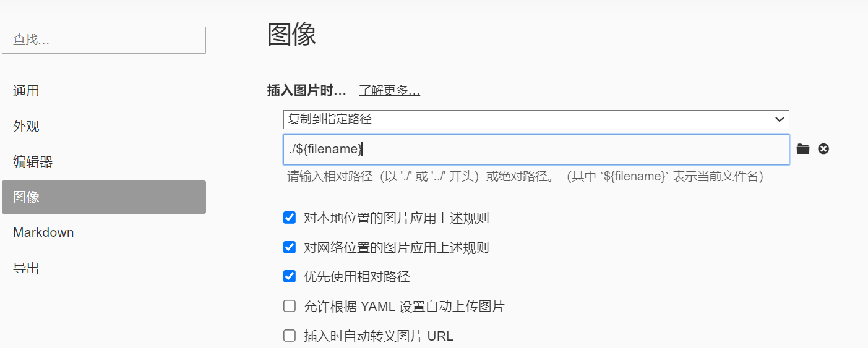868x348 pixels.
Task: Switch to 外观 settings section
Action: (x=26, y=126)
